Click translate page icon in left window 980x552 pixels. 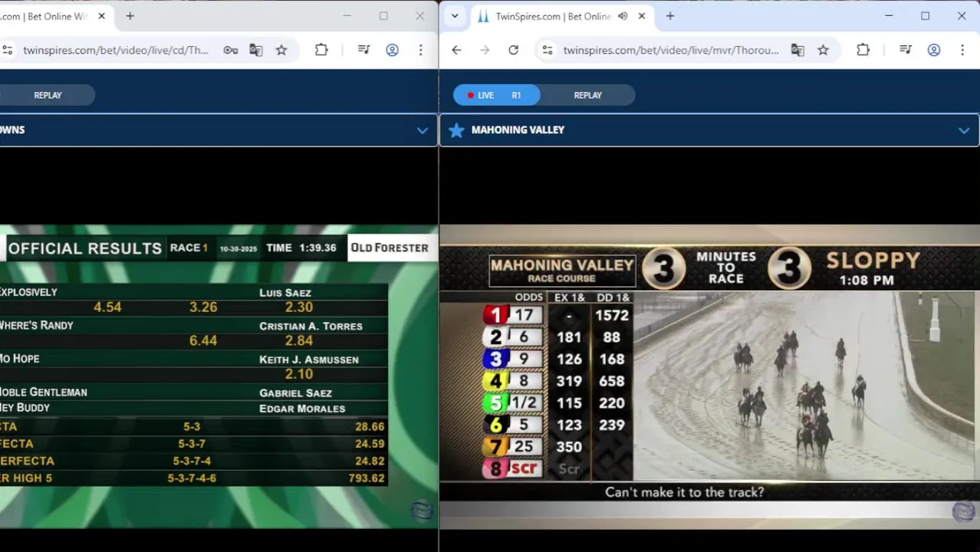[256, 50]
